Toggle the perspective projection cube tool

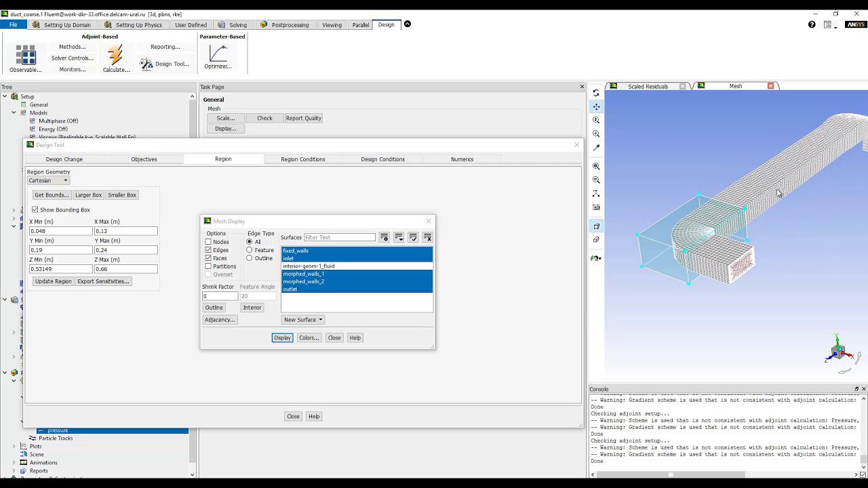pyautogui.click(x=596, y=226)
